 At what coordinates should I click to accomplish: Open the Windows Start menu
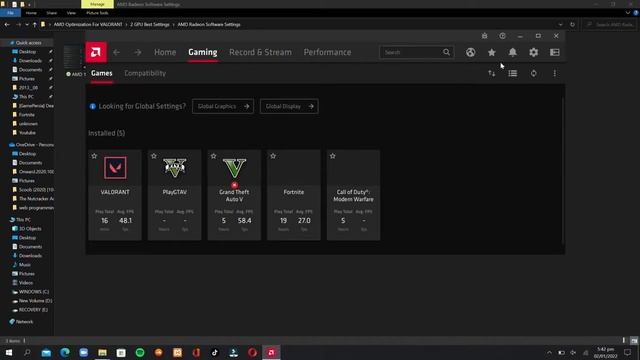[x=9, y=353]
